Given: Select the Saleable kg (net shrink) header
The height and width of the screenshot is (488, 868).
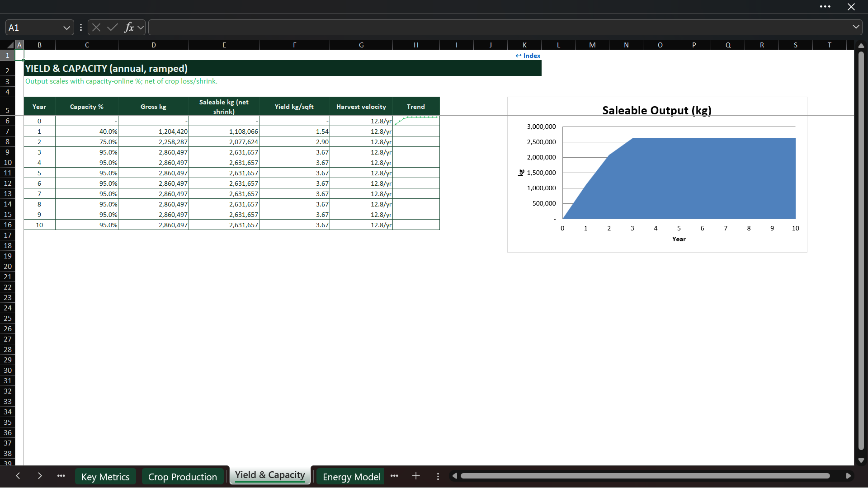Looking at the screenshot, I should click(224, 107).
